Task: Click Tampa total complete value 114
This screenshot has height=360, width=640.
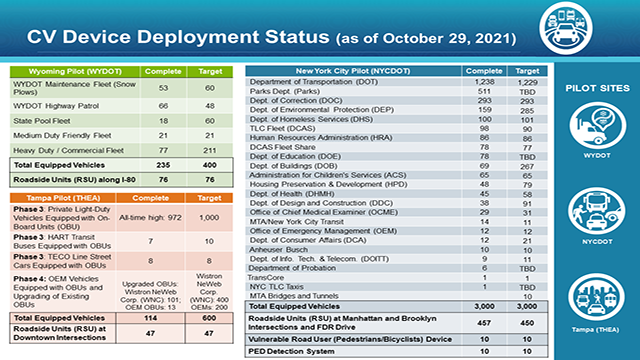Action: pos(150,318)
